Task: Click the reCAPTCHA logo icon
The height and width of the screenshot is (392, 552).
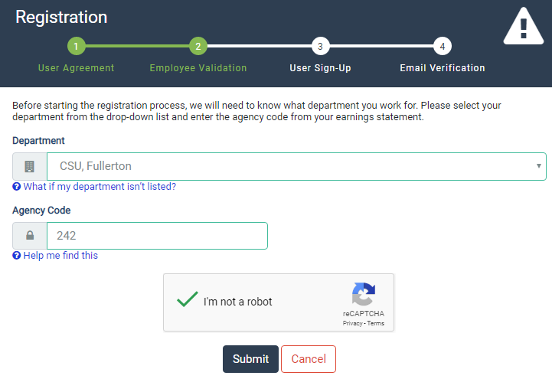Action: coord(364,295)
